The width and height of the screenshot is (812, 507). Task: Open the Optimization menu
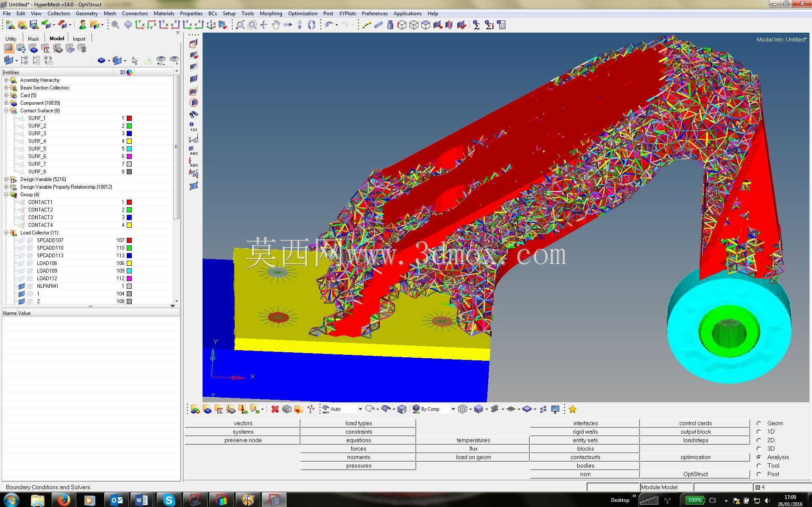click(303, 14)
